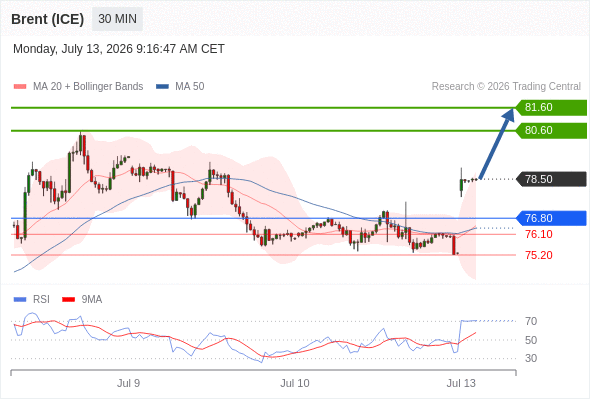Click the 76.10 red support label
590x400 pixels.
(x=539, y=234)
